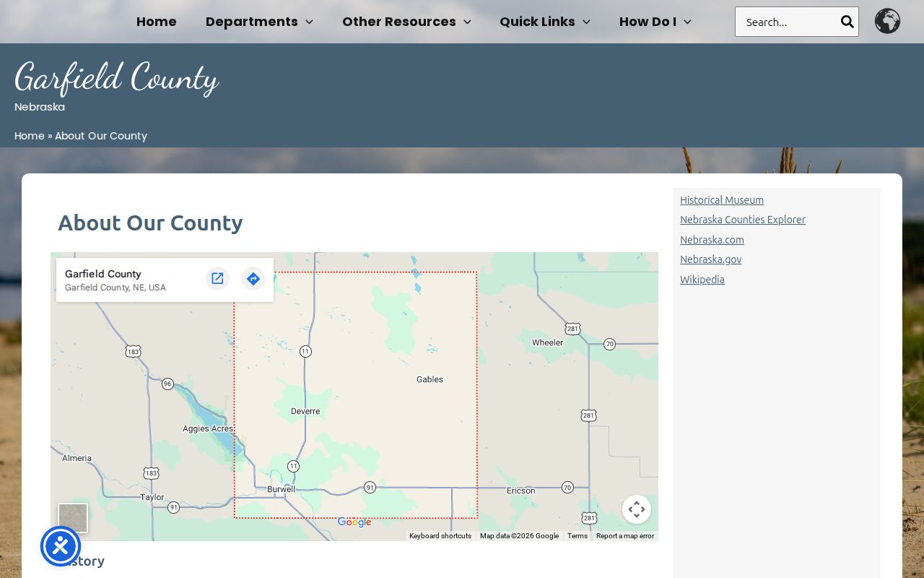The width and height of the screenshot is (924, 578).
Task: Open the Other Resources menu
Action: click(x=399, y=22)
